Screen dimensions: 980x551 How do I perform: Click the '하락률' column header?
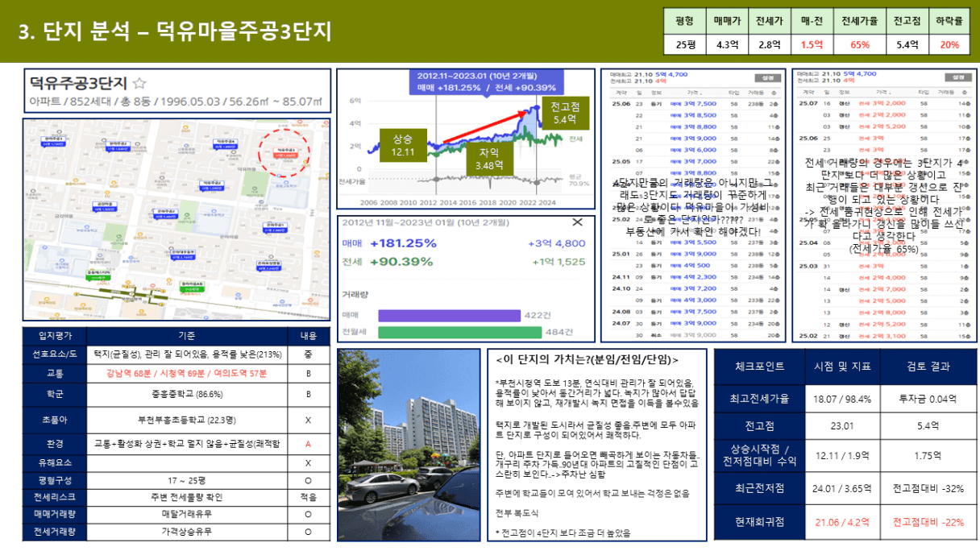tap(949, 23)
